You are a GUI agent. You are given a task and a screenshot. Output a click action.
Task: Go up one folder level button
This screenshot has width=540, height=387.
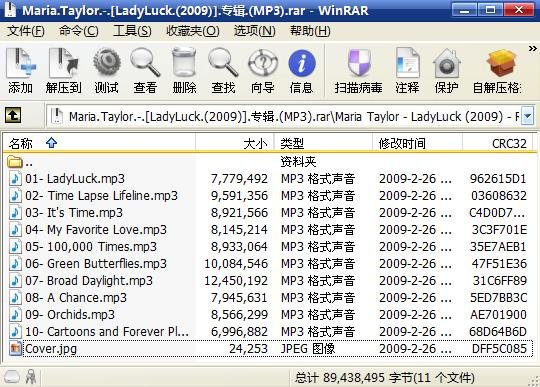13,115
